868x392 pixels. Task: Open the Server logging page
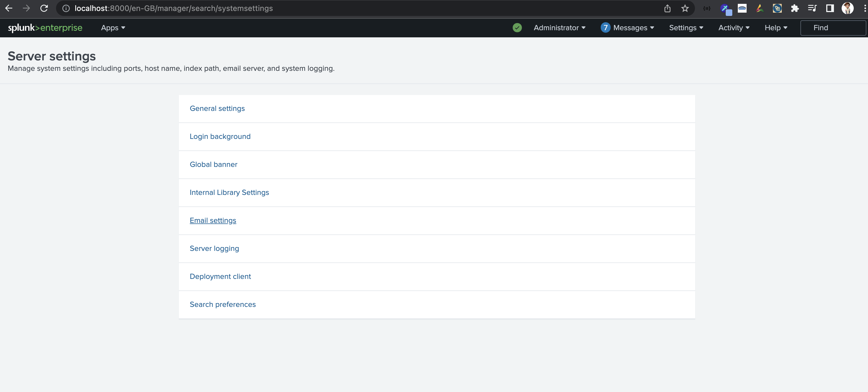[x=214, y=248]
